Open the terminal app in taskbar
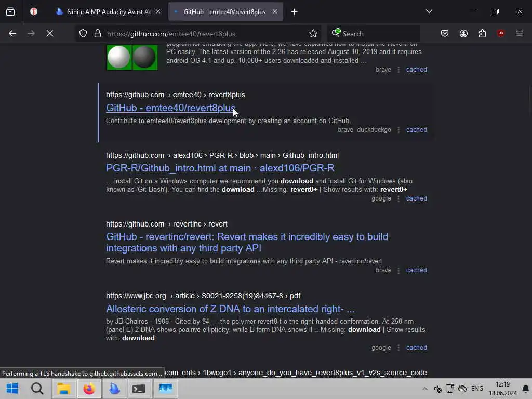Screen dimensions: 532x399 coord(139,389)
